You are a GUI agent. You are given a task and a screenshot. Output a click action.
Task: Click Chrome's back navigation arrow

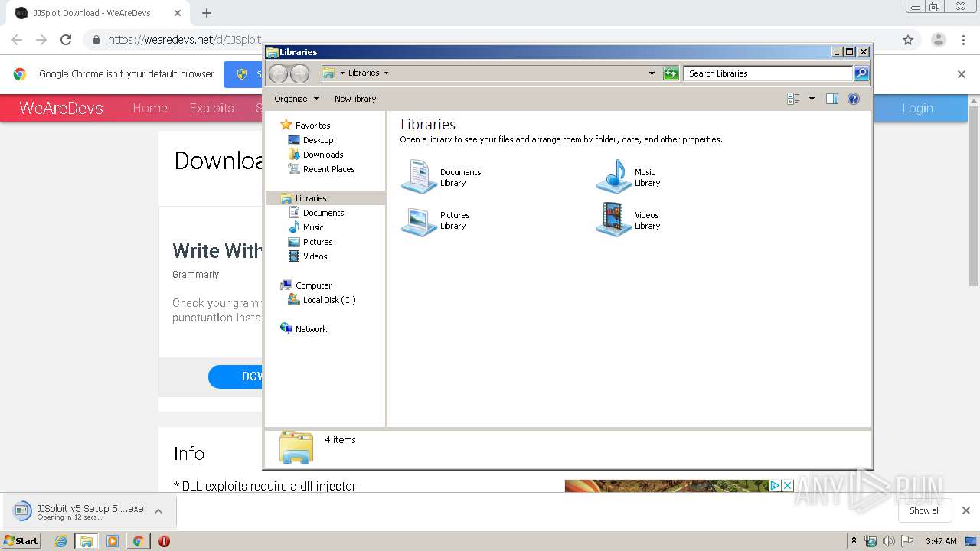tap(17, 40)
